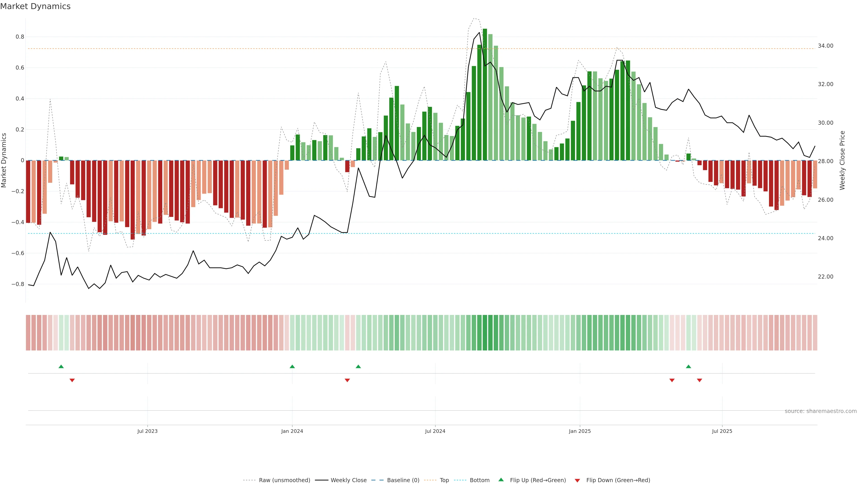The image size is (868, 488).
Task: Click the Weekly Close Price axis title
Action: tap(842, 160)
